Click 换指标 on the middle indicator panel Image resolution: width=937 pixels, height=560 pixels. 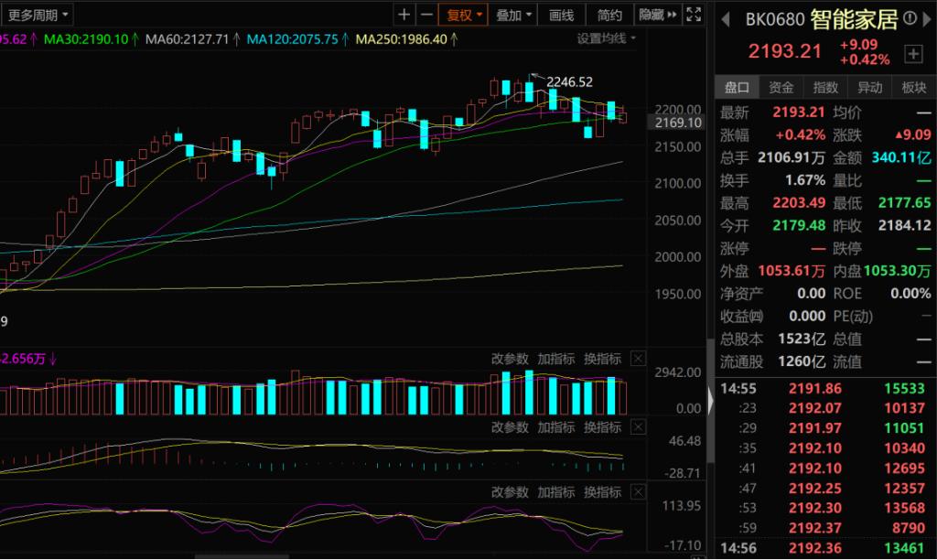(603, 427)
